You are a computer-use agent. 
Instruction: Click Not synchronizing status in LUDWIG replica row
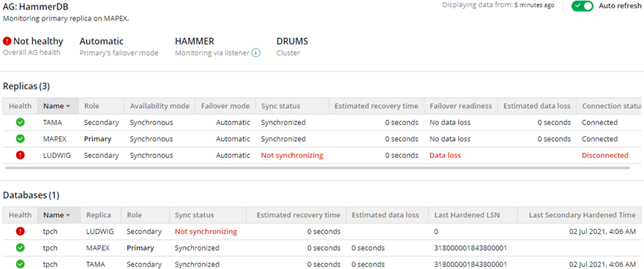[292, 155]
